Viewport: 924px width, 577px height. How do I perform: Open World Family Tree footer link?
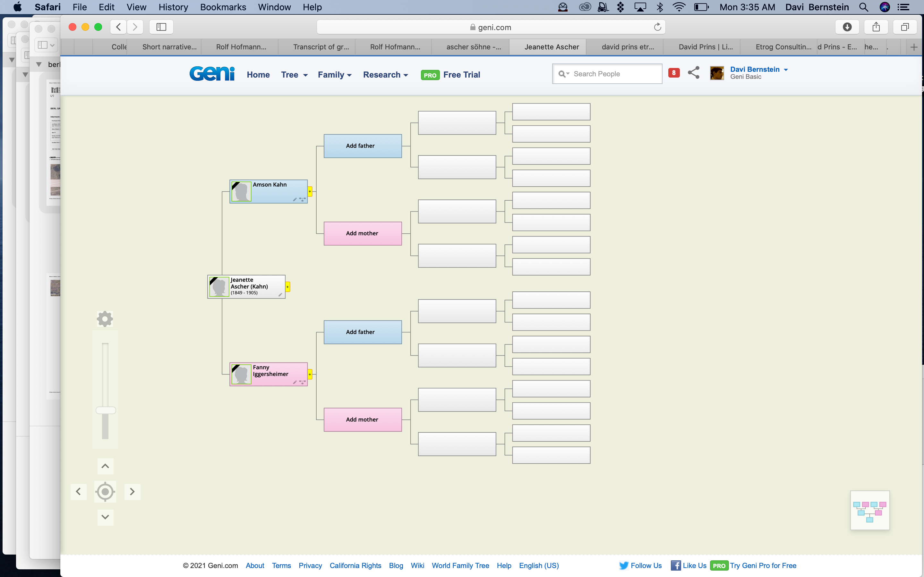(460, 565)
